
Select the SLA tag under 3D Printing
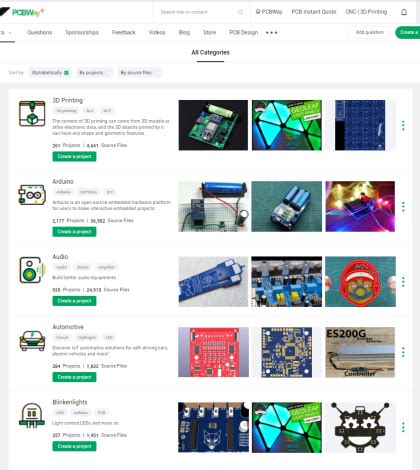(90, 111)
